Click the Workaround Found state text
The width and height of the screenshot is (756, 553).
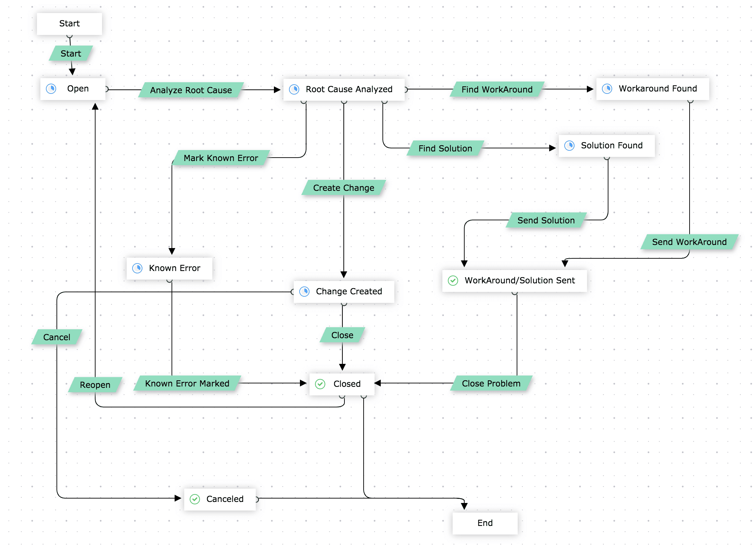[658, 89]
